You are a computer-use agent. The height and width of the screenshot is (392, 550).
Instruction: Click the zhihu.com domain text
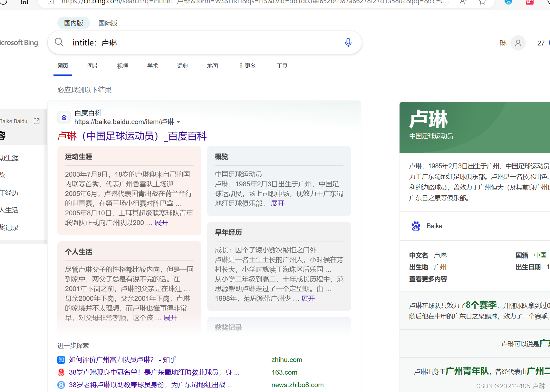tap(287, 360)
